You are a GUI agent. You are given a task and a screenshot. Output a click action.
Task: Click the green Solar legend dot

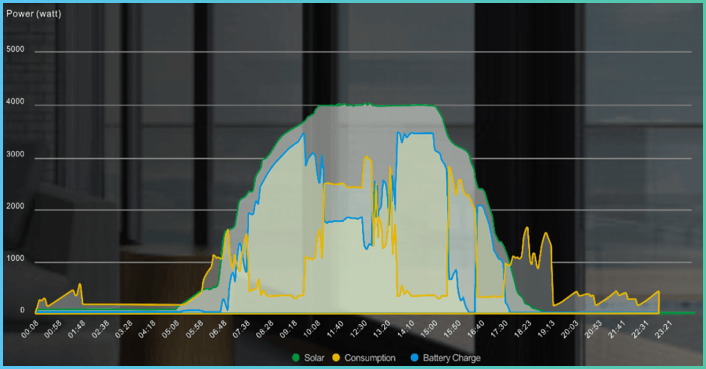click(x=296, y=358)
